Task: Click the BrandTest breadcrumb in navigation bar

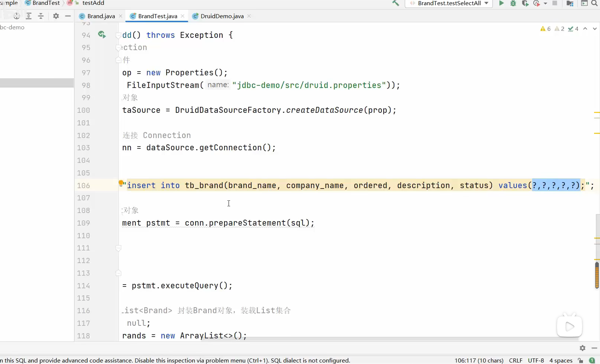Action: [x=43, y=3]
